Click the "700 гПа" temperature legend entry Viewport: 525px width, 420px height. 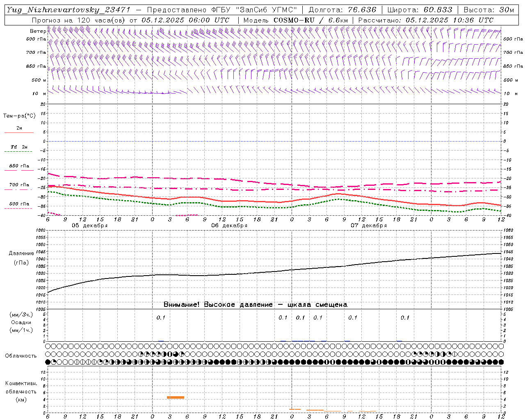click(19, 185)
